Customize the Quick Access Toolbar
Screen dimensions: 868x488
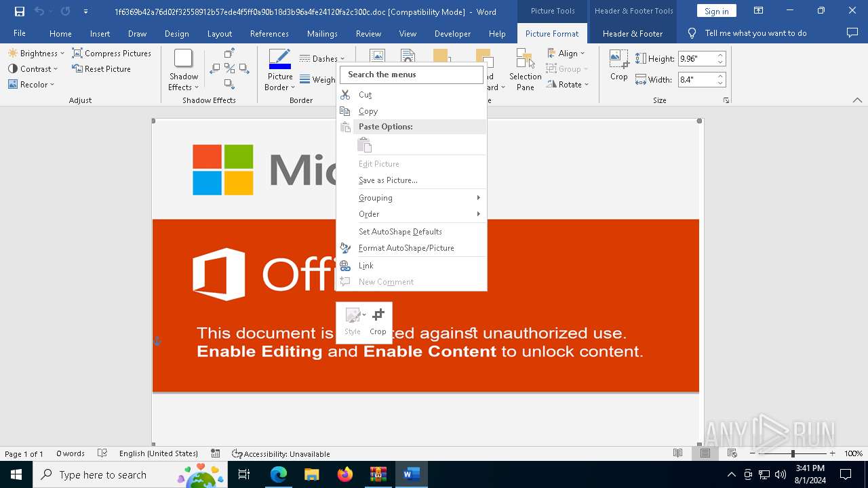coord(85,12)
